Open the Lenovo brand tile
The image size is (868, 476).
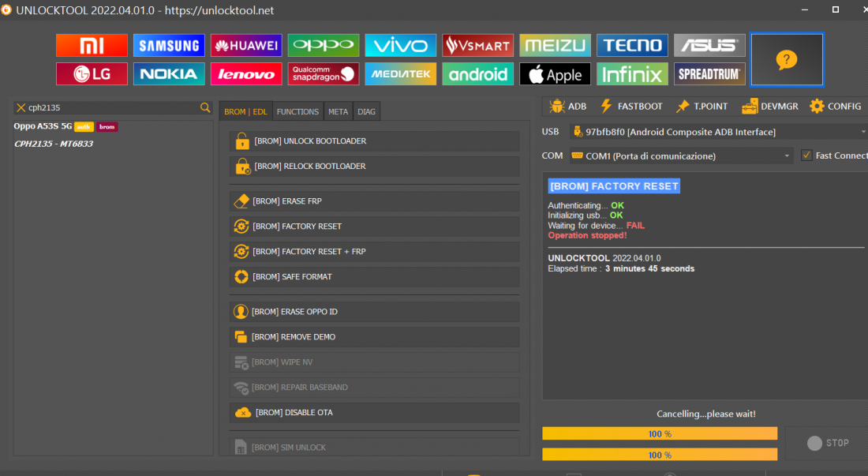(x=245, y=74)
